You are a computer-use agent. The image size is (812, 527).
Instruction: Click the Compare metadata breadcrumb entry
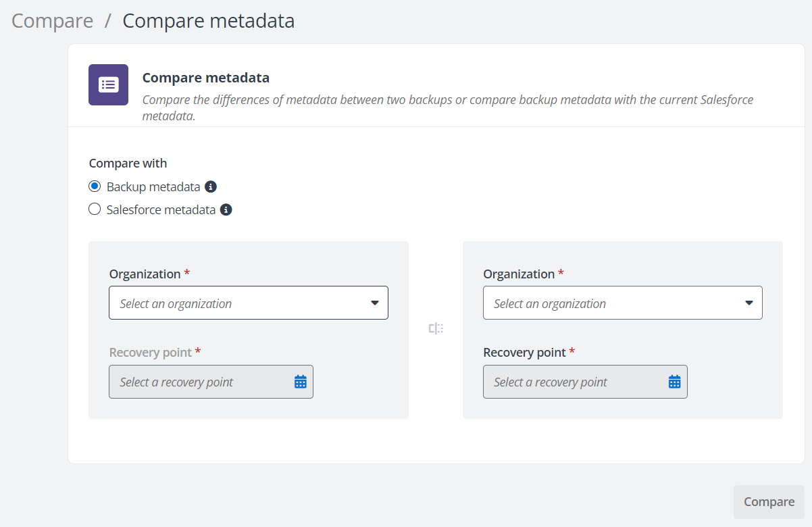207,20
